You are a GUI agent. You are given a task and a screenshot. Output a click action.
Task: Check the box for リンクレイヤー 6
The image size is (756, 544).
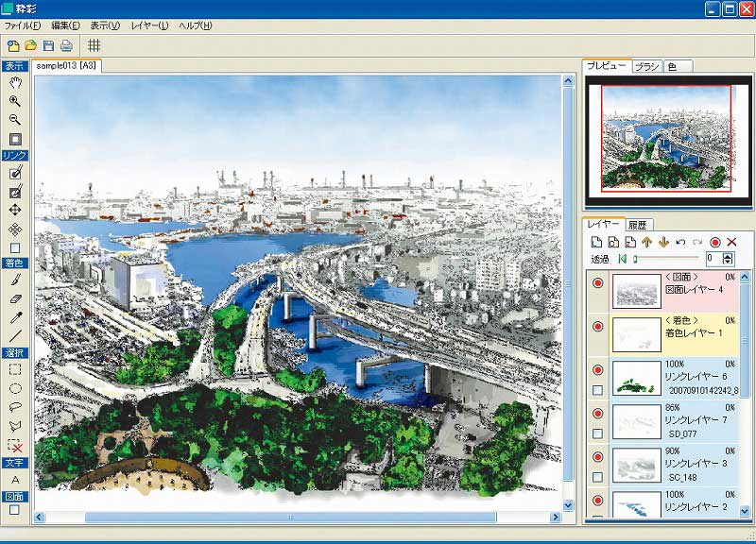pos(597,390)
